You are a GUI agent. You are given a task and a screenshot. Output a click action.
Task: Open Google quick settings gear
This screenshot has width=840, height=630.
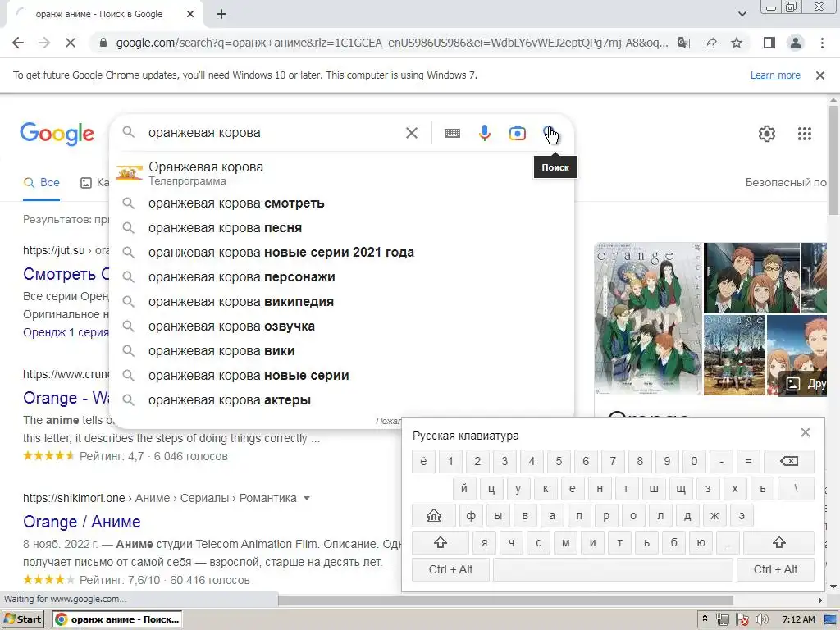click(x=767, y=134)
